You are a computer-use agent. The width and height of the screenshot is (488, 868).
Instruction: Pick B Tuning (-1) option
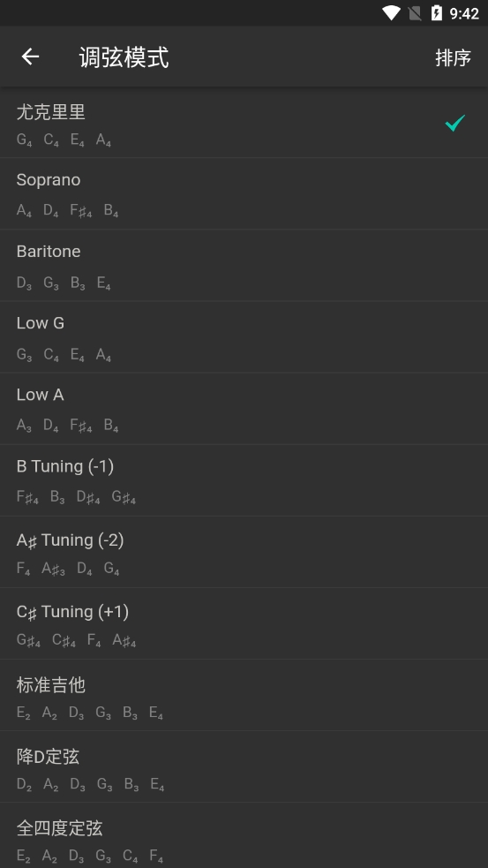(x=244, y=480)
